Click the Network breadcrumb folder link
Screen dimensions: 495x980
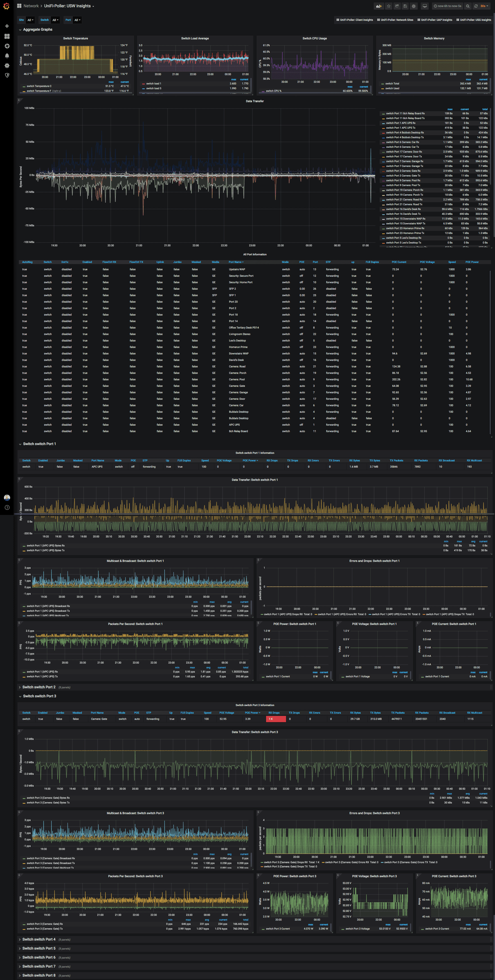pos(31,6)
